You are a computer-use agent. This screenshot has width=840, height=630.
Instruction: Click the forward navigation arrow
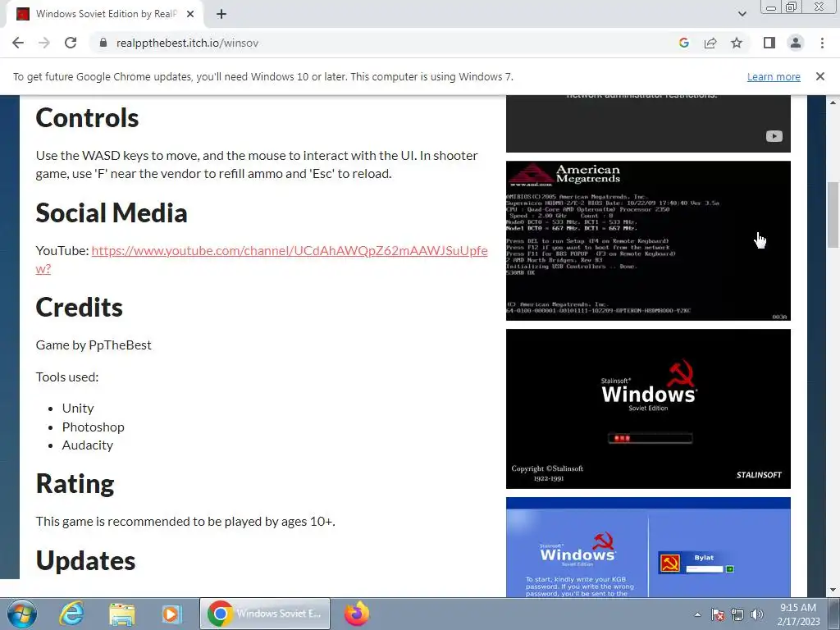click(x=44, y=43)
